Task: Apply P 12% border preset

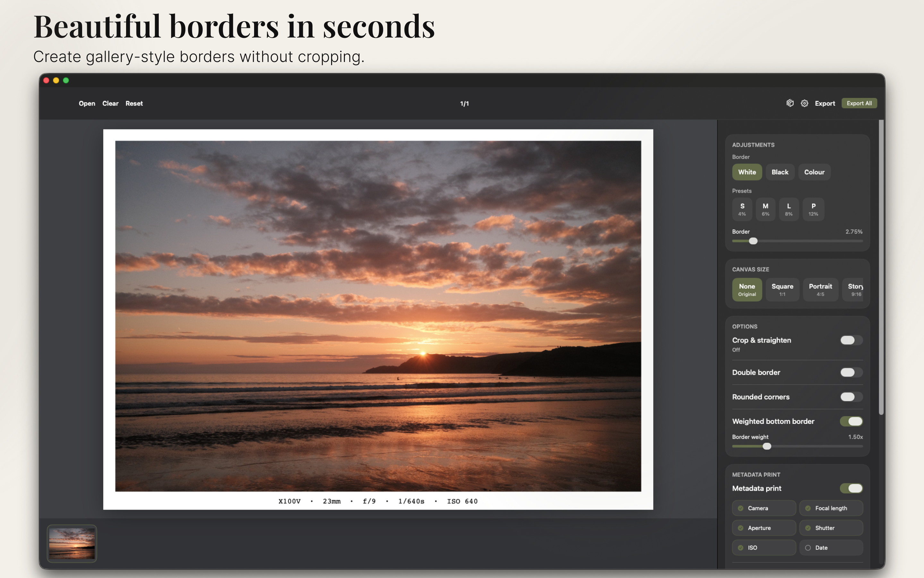Action: point(813,209)
